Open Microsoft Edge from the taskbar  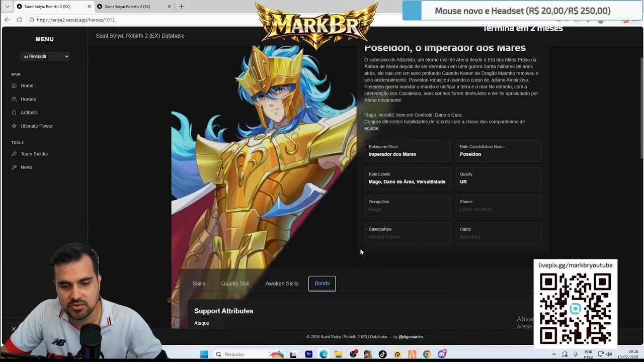pyautogui.click(x=324, y=354)
